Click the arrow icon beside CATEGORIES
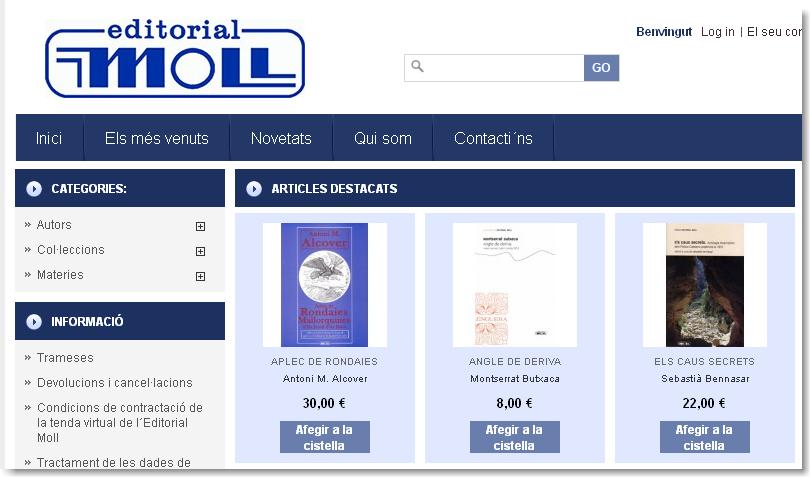Image resolution: width=810 pixels, height=477 pixels. 34,189
